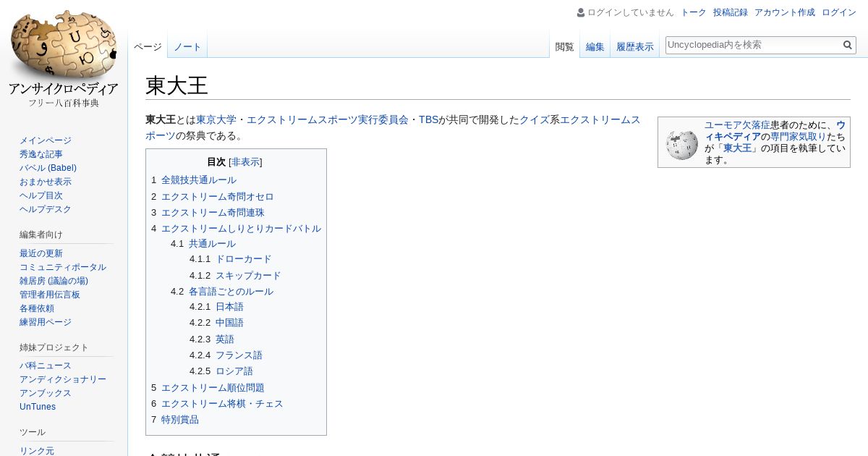Jump to section 7 特別賞品
Screen dimensions: 868x456
pyautogui.click(x=179, y=420)
